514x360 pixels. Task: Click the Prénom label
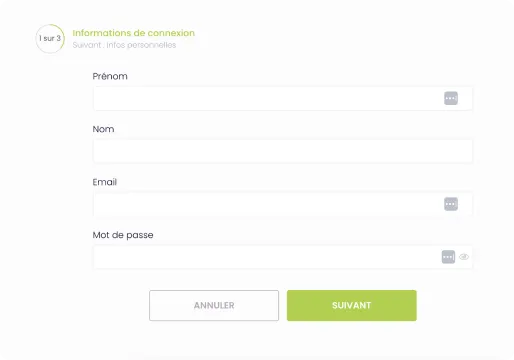(x=110, y=76)
